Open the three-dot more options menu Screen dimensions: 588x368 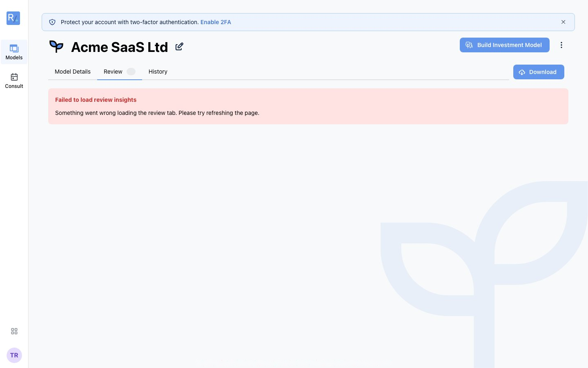pos(561,45)
